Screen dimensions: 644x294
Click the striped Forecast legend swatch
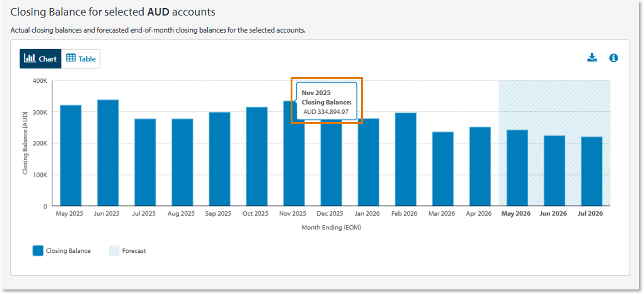pos(114,251)
